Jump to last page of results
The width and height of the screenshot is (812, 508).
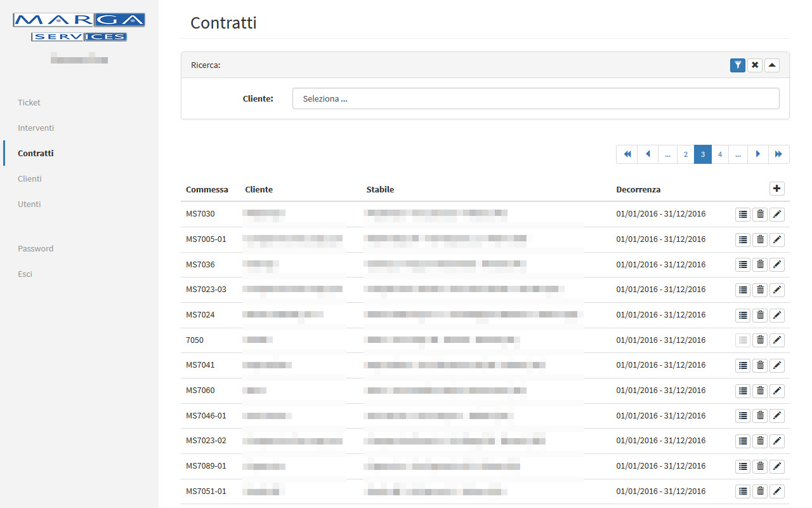779,154
